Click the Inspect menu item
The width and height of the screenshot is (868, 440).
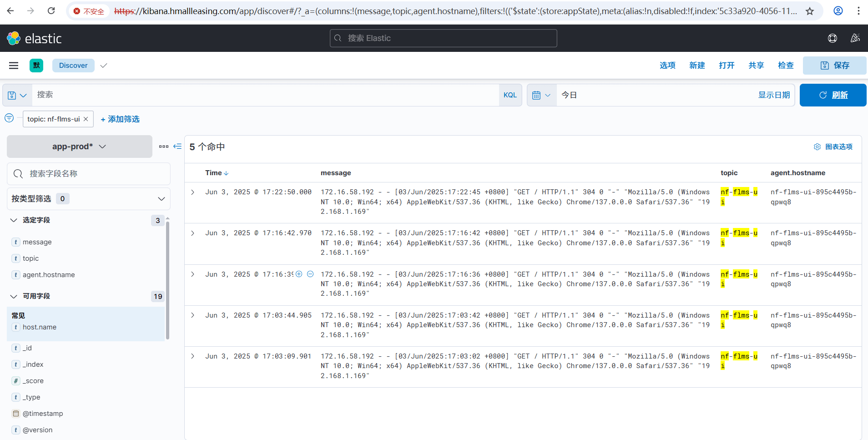(785, 66)
